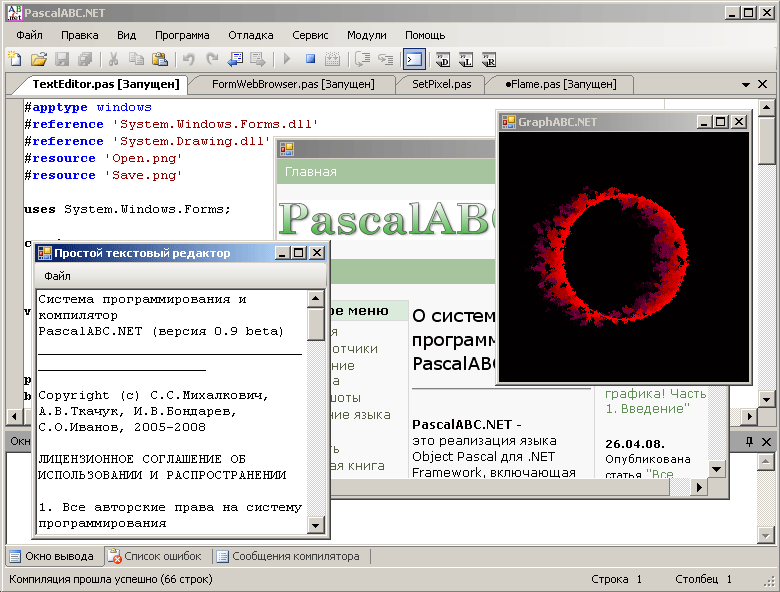780x592 pixels.
Task: Click the New file toolbar icon
Action: click(x=15, y=59)
